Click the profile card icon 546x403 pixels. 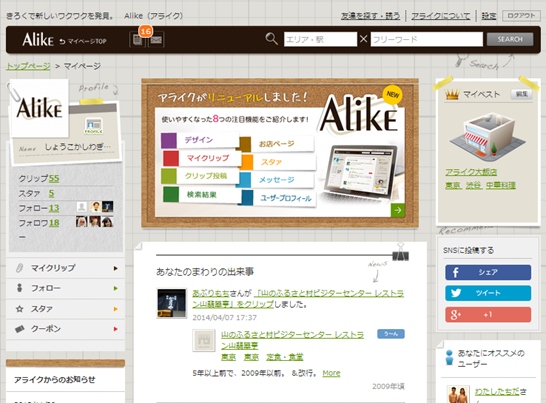coord(93,126)
